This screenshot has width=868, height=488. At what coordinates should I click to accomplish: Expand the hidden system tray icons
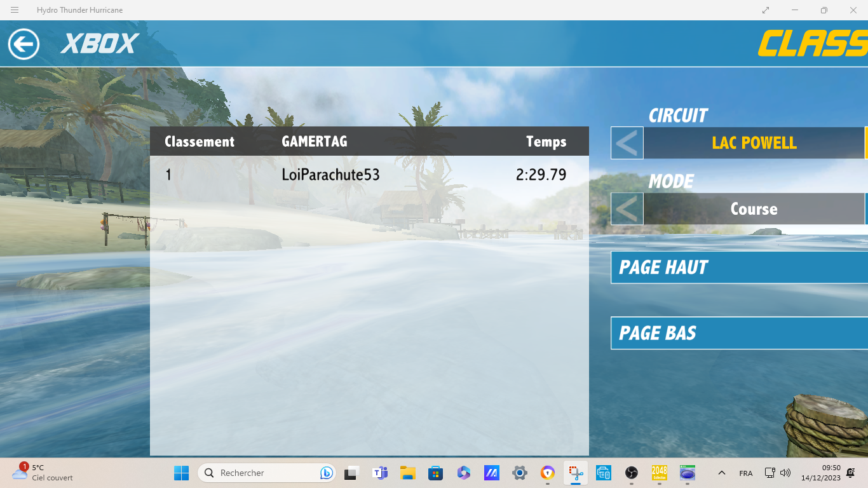click(x=721, y=473)
